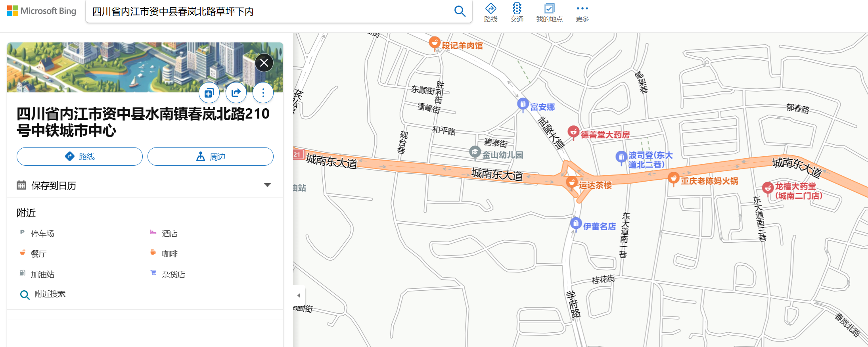Image resolution: width=868 pixels, height=347 pixels.
Task: Click the 金山幼儿园 school pin
Action: click(x=475, y=152)
